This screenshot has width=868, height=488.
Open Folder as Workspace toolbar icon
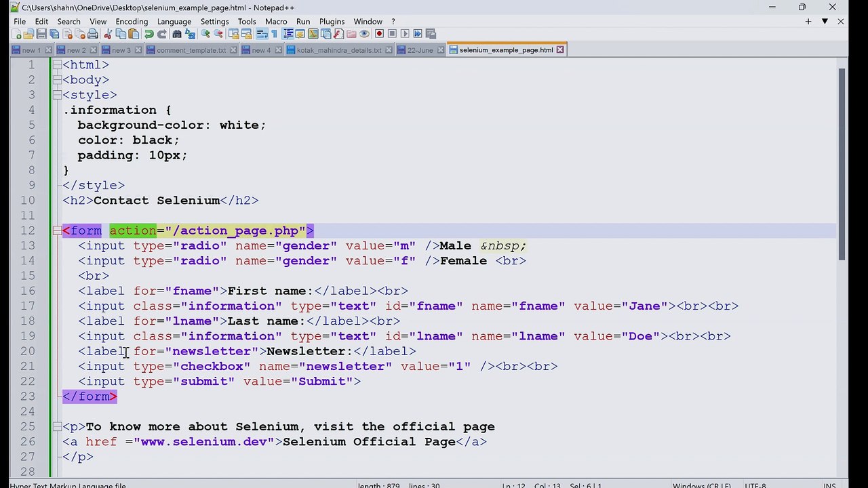click(351, 34)
